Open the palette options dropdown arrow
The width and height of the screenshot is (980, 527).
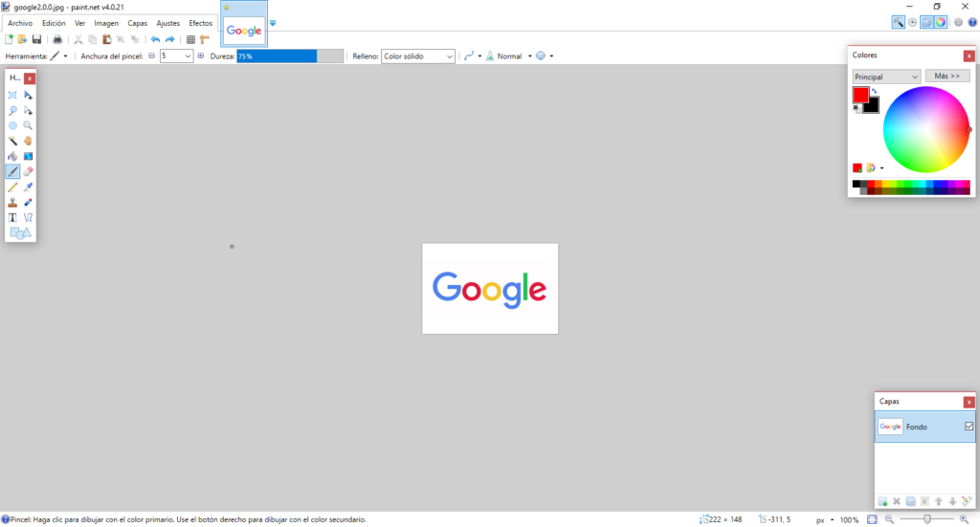pos(881,168)
